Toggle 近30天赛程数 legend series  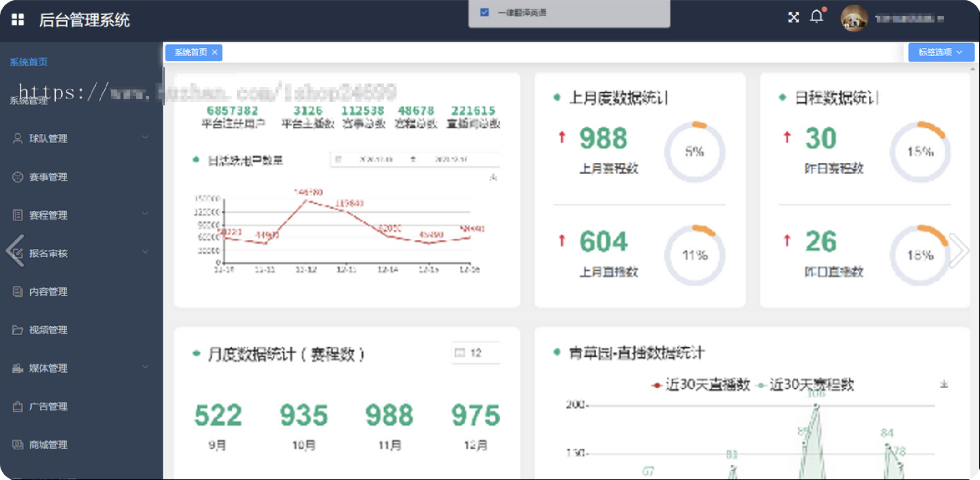[805, 385]
